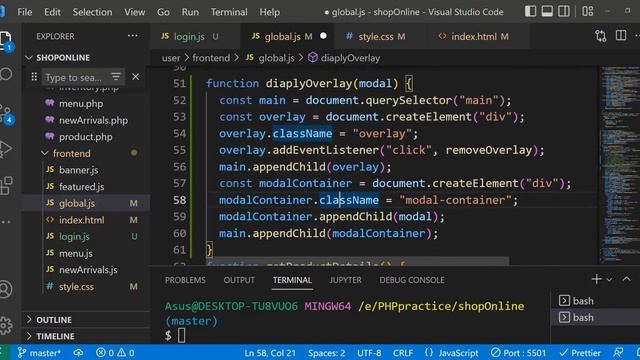
Task: Expand the OUTLINE section
Action: (53, 320)
